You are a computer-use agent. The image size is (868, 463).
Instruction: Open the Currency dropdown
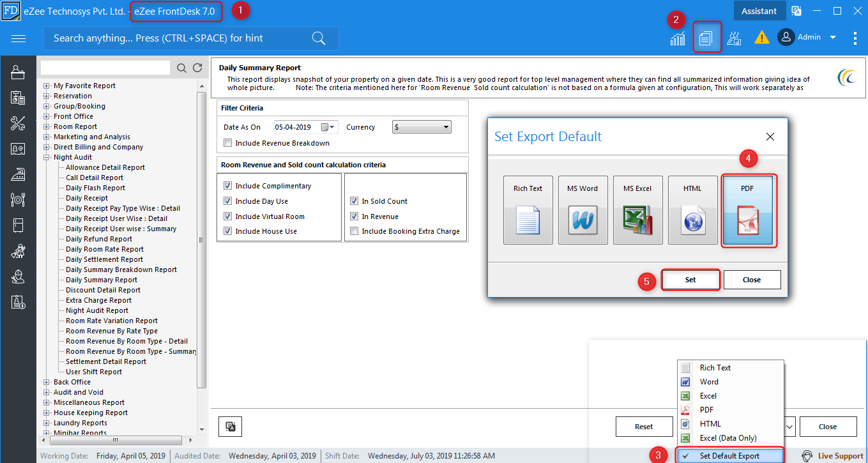pyautogui.click(x=422, y=127)
